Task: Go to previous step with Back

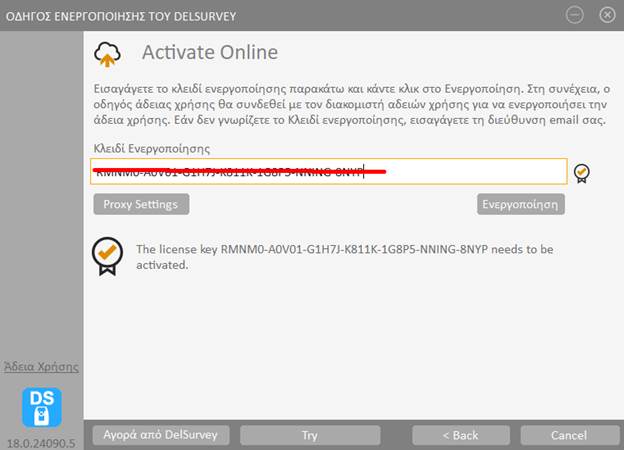Action: (x=459, y=435)
